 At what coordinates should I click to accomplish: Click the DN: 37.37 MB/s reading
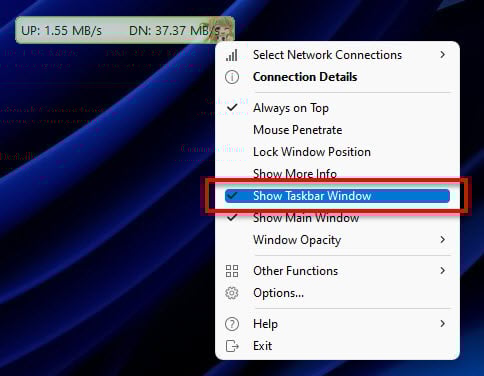[x=173, y=31]
